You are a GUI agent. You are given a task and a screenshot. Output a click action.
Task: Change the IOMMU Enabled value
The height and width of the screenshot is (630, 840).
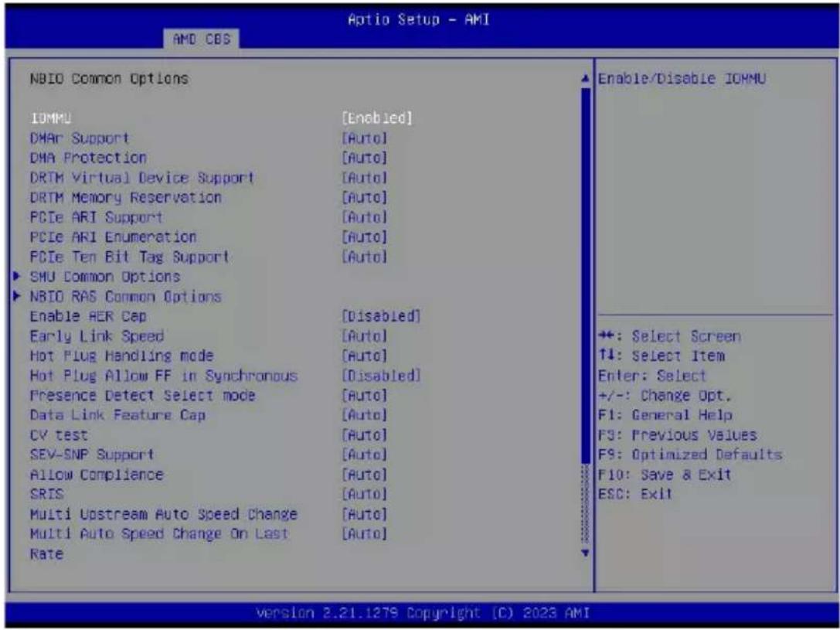[377, 118]
